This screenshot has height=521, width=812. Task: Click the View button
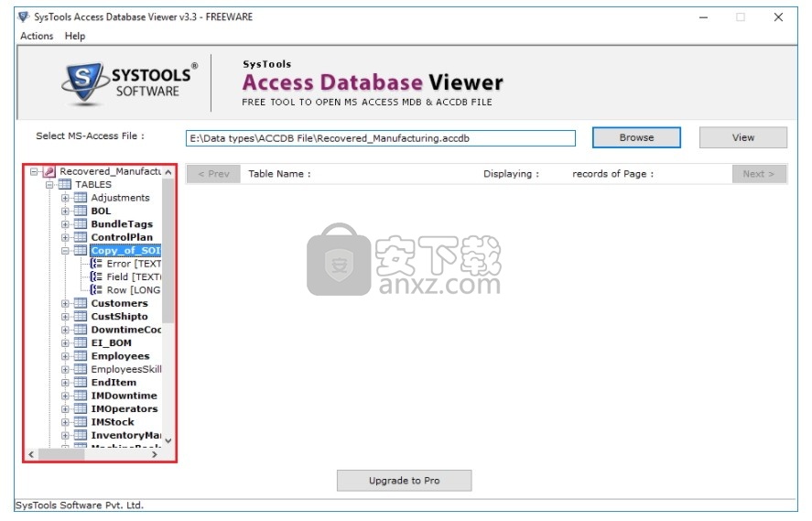742,137
